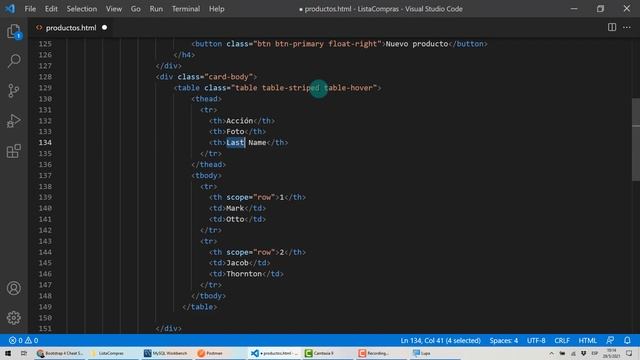Viewport: 640px width, 360px height.
Task: Open the Search view in the activity bar
Action: tap(14, 61)
